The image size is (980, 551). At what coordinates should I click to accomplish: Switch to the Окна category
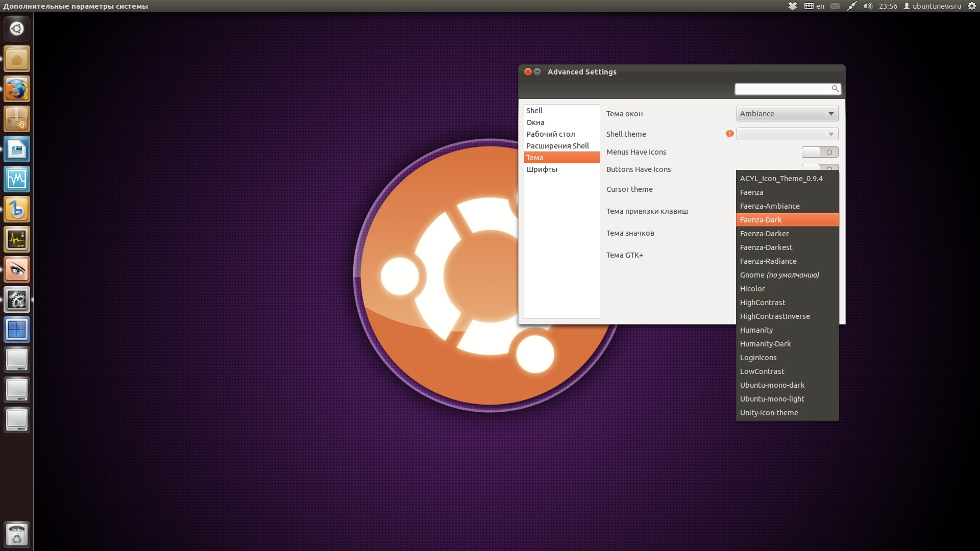pyautogui.click(x=561, y=122)
